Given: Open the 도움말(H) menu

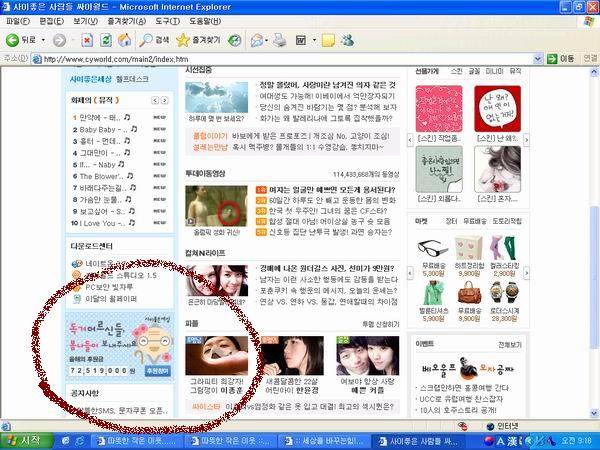Looking at the screenshot, I should pyautogui.click(x=205, y=21).
